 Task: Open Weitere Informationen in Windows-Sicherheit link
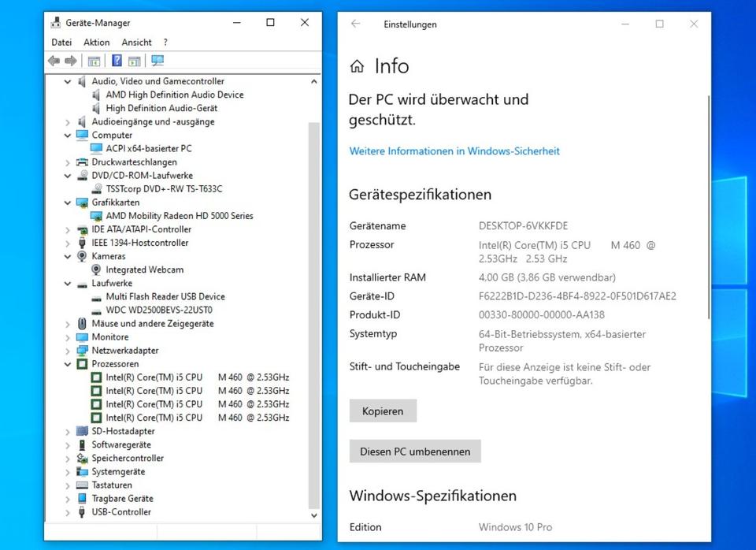(454, 151)
